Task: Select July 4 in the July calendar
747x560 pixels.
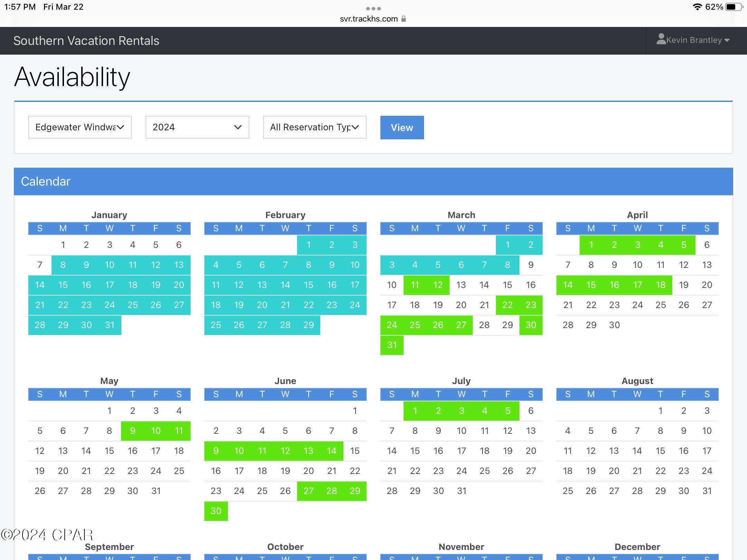Action: click(x=485, y=411)
